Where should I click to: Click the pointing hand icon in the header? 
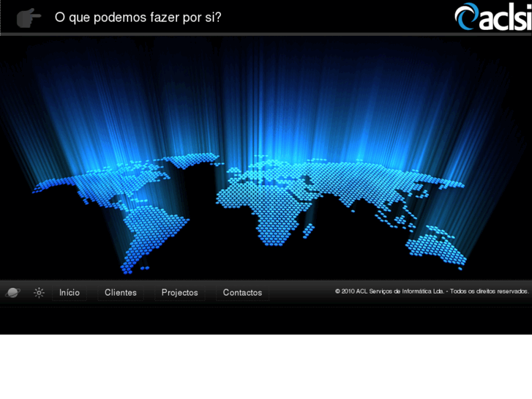(x=29, y=18)
